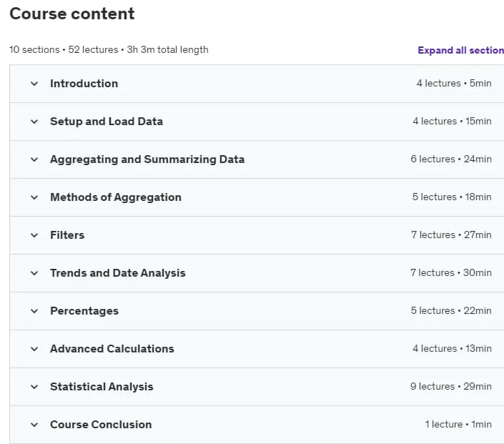Click the Methods of Aggregation title

[116, 197]
